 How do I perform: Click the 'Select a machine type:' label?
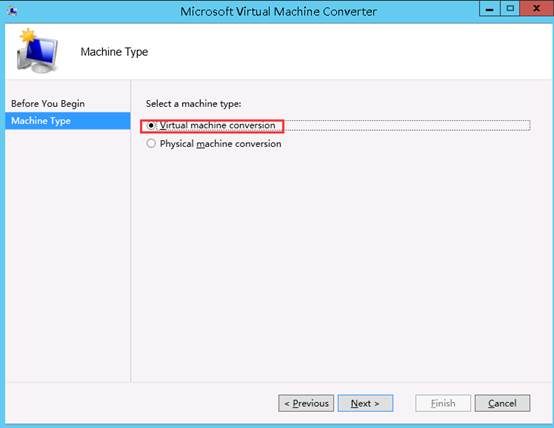[x=194, y=104]
